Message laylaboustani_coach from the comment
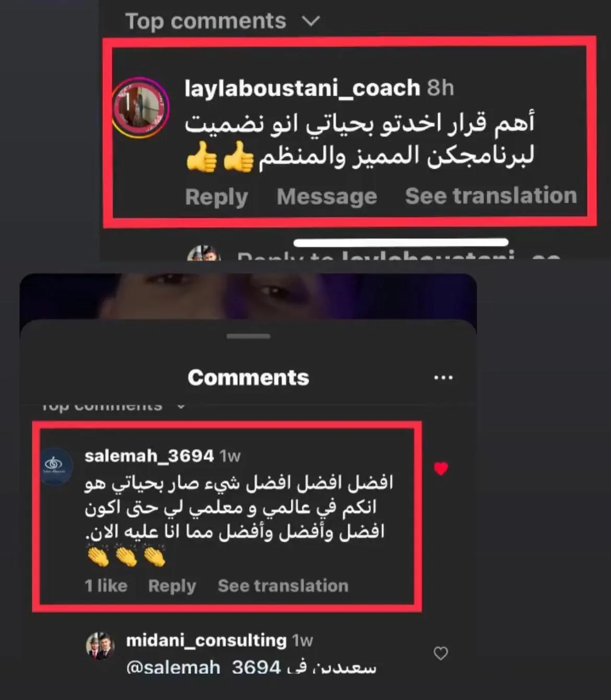 click(x=327, y=196)
